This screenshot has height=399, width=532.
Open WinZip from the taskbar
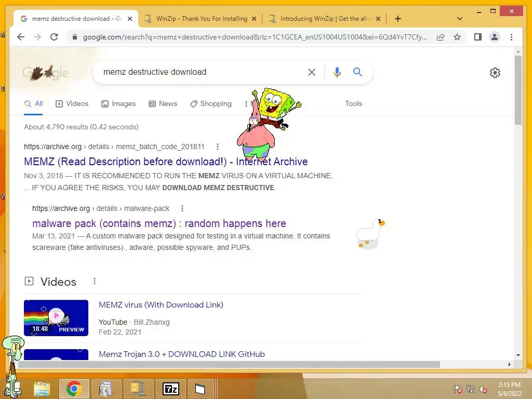pos(138,389)
